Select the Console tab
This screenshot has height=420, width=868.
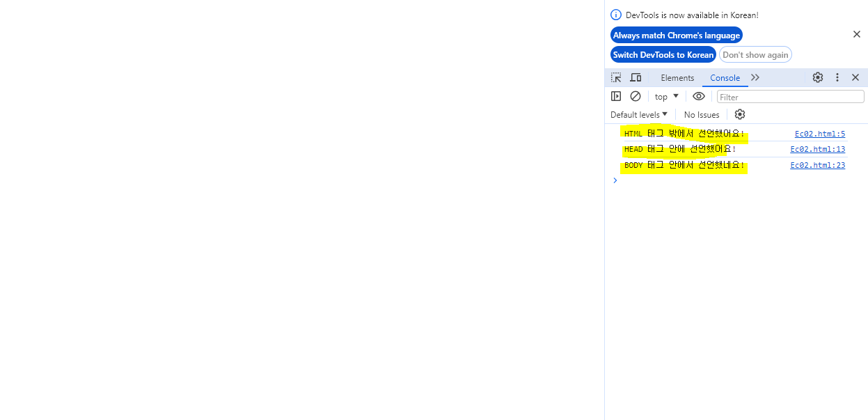pyautogui.click(x=725, y=78)
